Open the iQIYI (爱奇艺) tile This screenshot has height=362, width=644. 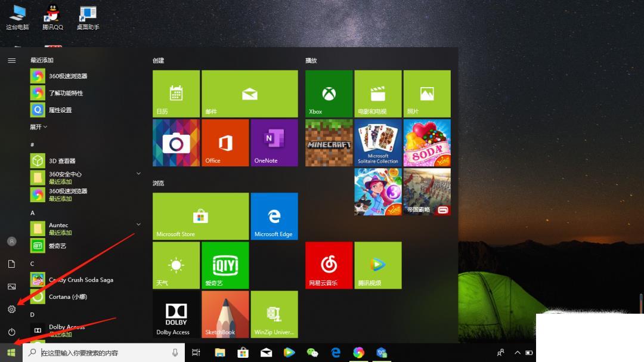click(x=225, y=265)
